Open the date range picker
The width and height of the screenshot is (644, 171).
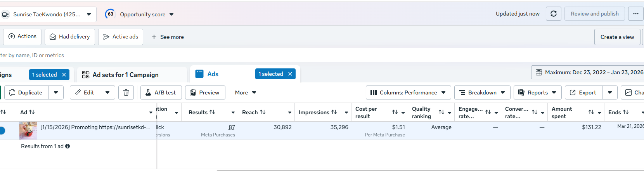[589, 72]
